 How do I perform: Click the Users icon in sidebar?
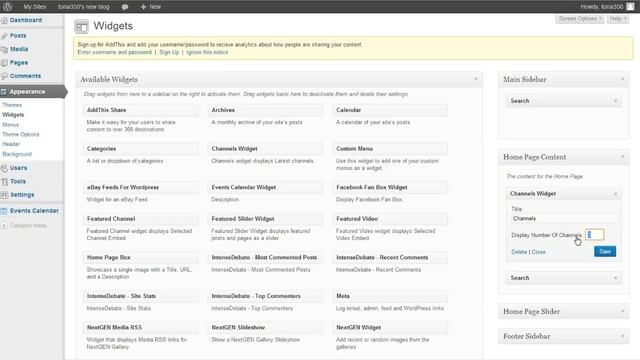[x=4, y=168]
